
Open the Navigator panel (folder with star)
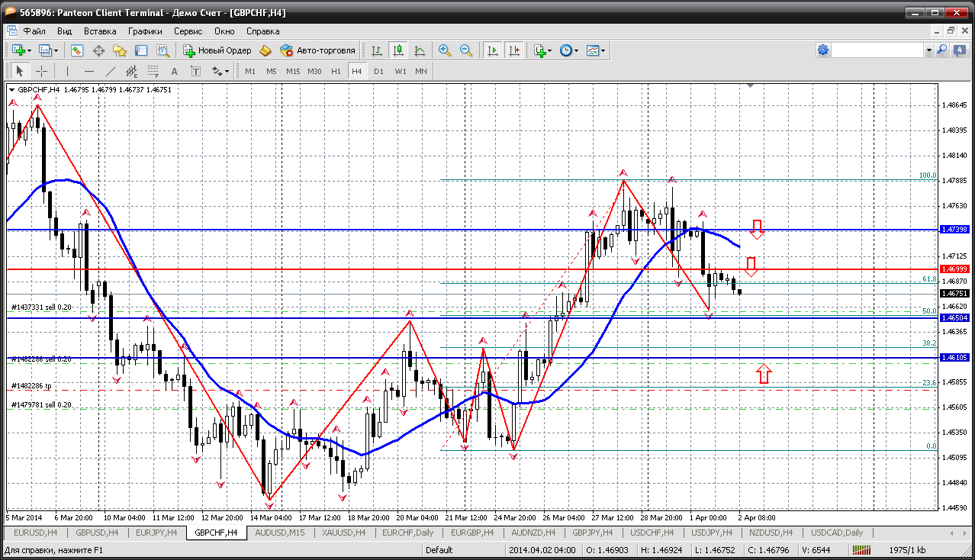tap(120, 50)
